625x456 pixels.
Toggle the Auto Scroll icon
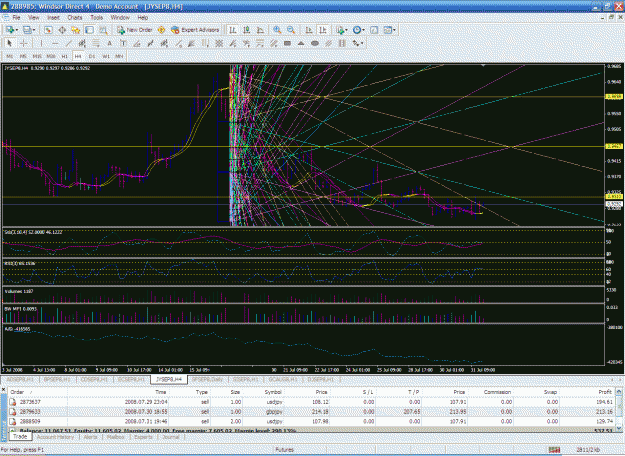click(309, 30)
